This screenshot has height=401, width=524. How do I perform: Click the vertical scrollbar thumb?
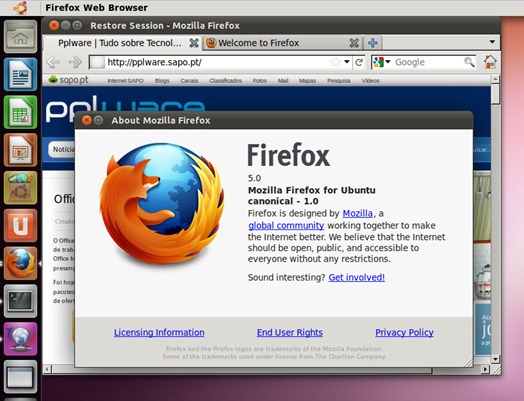click(x=495, y=94)
